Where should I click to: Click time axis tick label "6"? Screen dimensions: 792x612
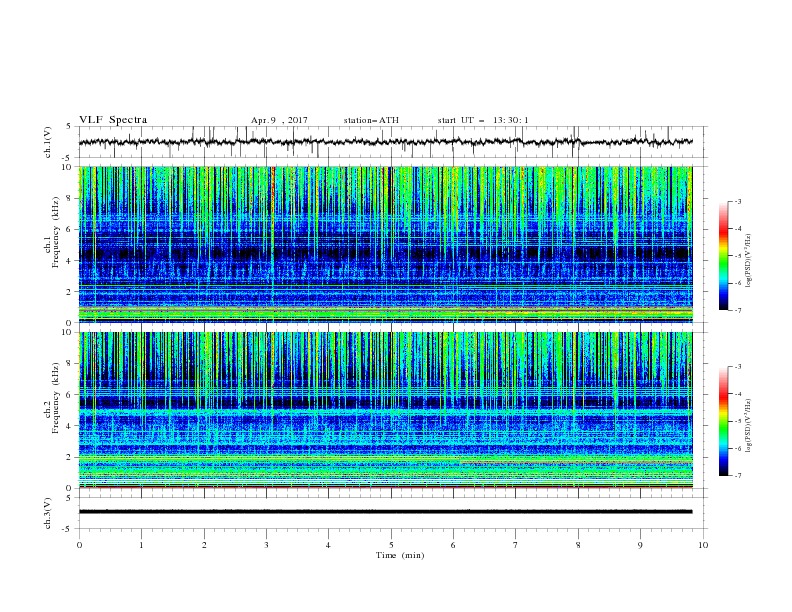tap(453, 545)
